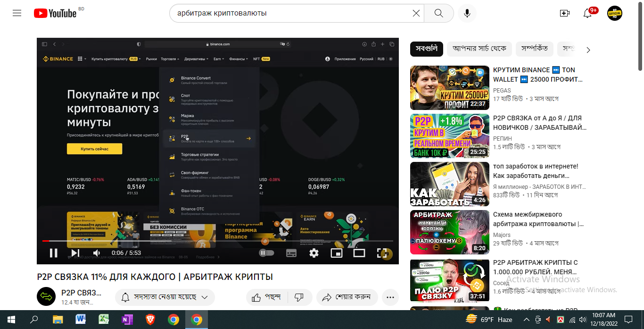This screenshot has height=329, width=644.
Task: Open Microsoft Word from taskbar
Action: point(81,320)
